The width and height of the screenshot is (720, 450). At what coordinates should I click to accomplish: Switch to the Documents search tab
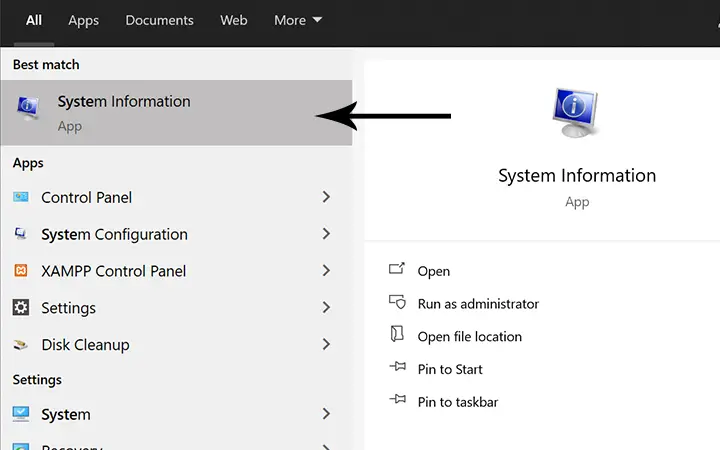coord(159,20)
